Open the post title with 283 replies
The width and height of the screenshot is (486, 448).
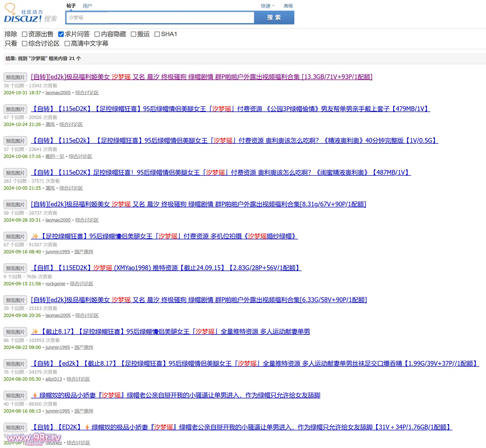(221, 173)
